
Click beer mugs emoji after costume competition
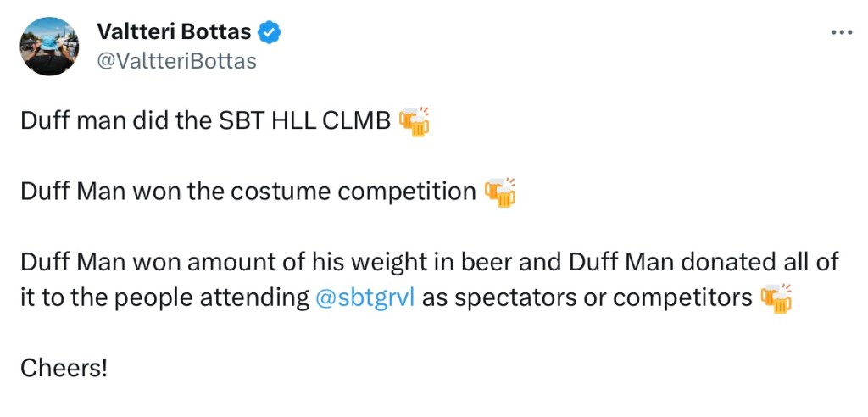pos(500,192)
